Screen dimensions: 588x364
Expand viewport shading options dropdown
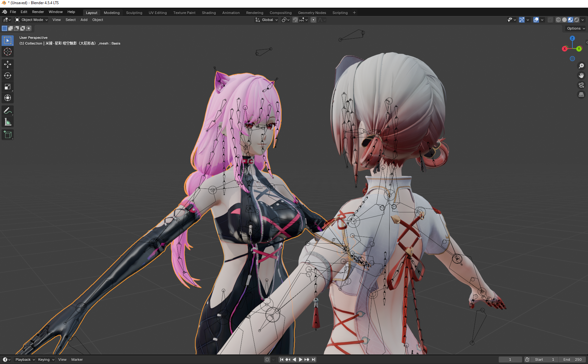coord(583,20)
